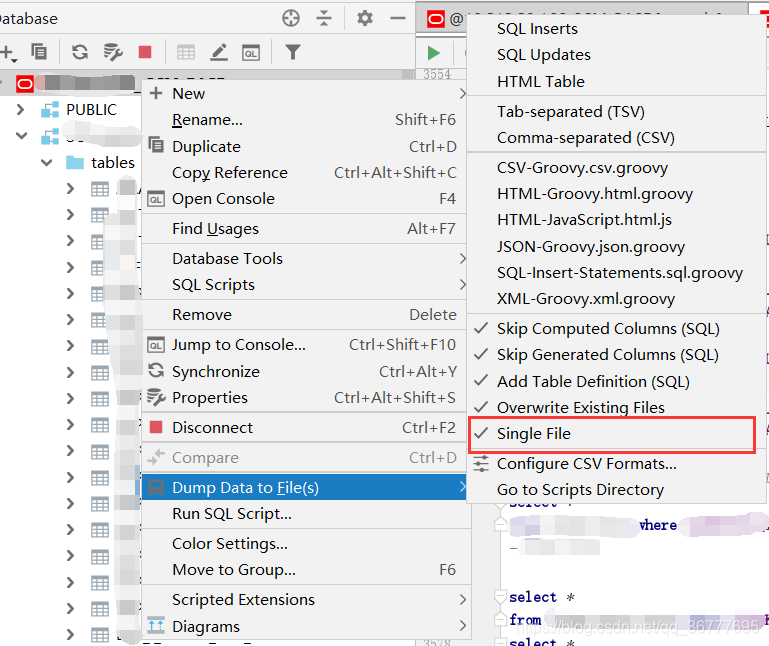
Task: Click the Edit Source pencil toolbar icon
Action: coord(219,52)
